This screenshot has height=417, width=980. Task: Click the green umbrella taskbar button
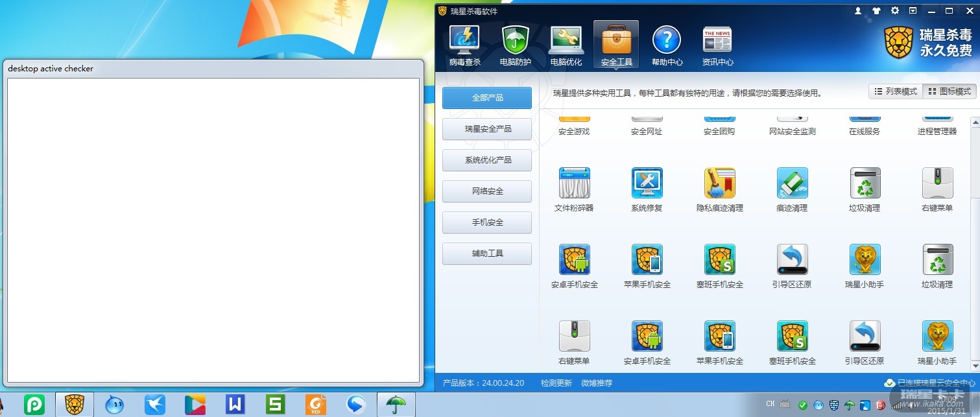point(396,405)
